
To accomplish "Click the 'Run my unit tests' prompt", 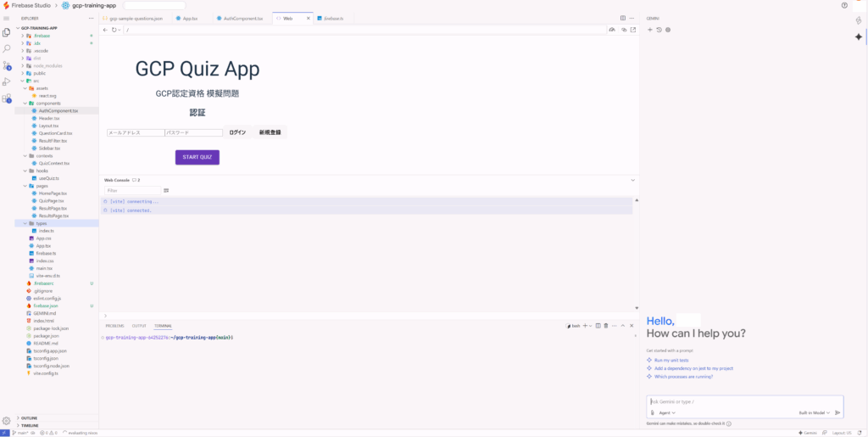I will pyautogui.click(x=670, y=361).
